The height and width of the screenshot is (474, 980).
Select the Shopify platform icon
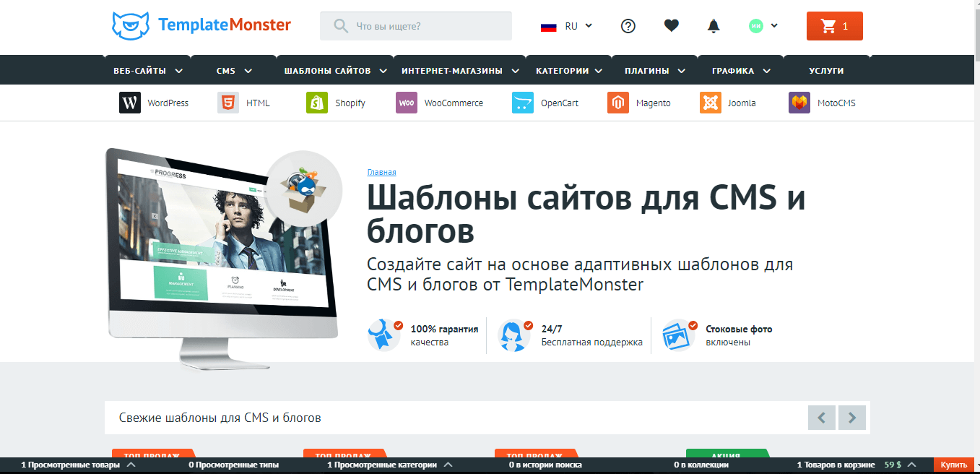click(x=317, y=103)
